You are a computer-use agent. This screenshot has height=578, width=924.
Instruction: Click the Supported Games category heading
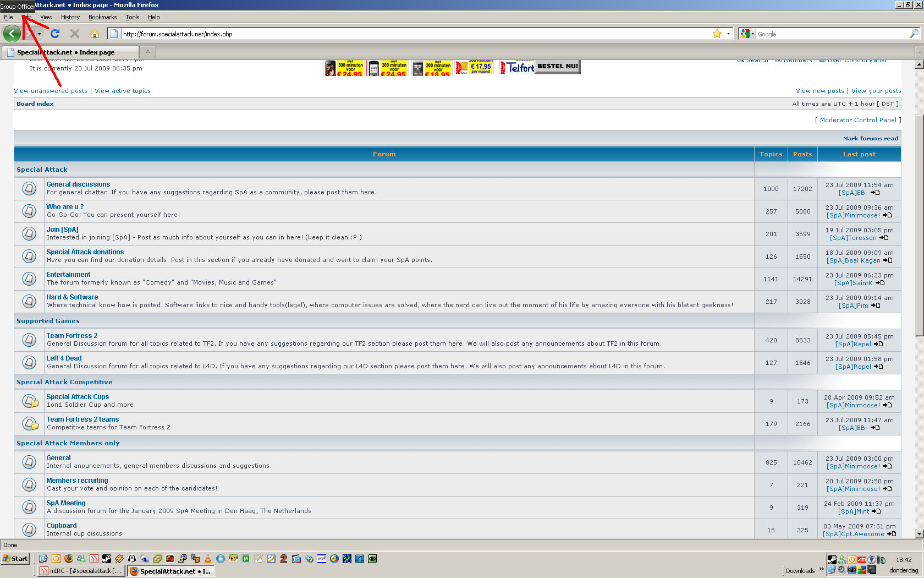(48, 321)
